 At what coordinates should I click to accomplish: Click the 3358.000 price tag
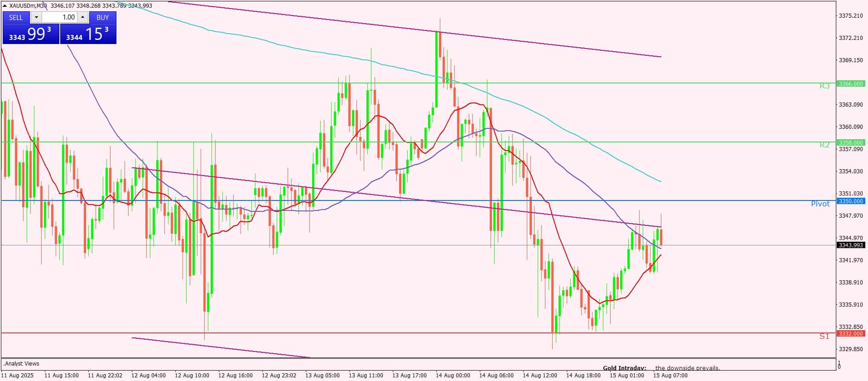850,142
